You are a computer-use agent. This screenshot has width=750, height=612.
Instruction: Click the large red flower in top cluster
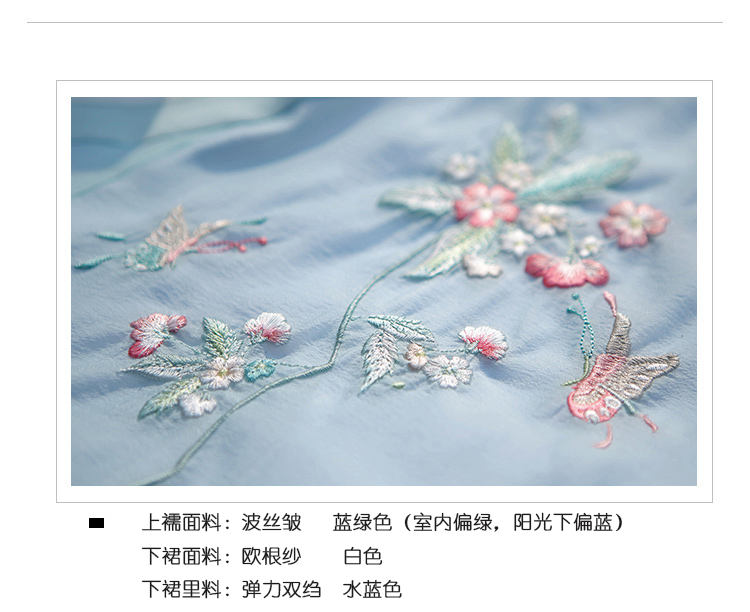tap(485, 205)
